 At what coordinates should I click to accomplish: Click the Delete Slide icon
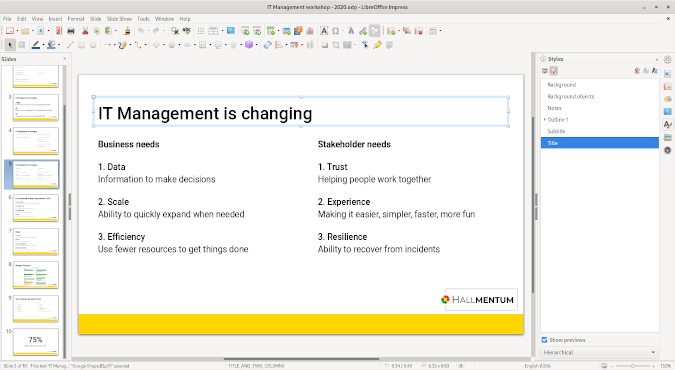pyautogui.click(x=419, y=31)
